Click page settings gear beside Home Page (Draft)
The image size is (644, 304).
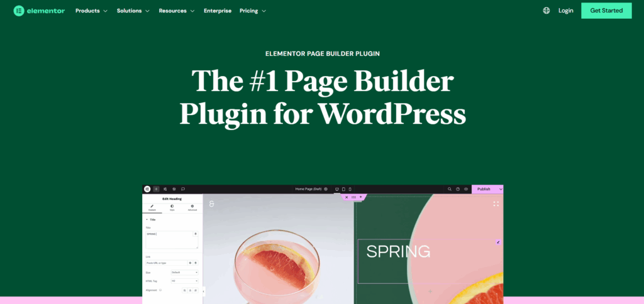click(326, 189)
